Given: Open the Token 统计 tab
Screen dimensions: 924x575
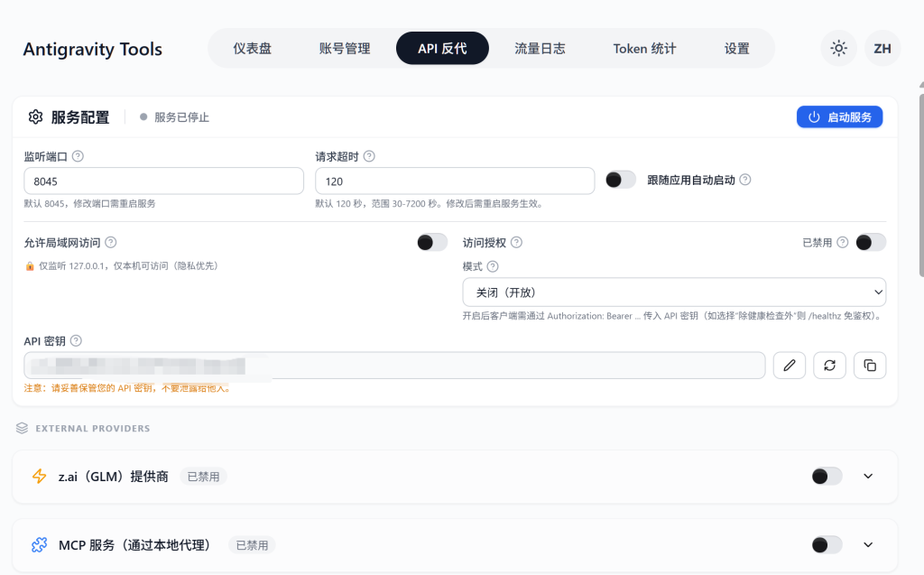Looking at the screenshot, I should click(644, 48).
